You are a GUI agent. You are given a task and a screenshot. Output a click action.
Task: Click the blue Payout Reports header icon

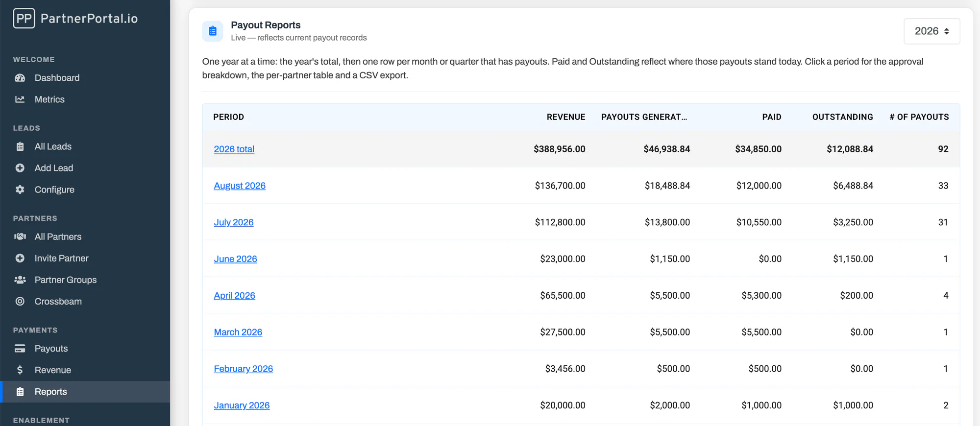pyautogui.click(x=213, y=31)
